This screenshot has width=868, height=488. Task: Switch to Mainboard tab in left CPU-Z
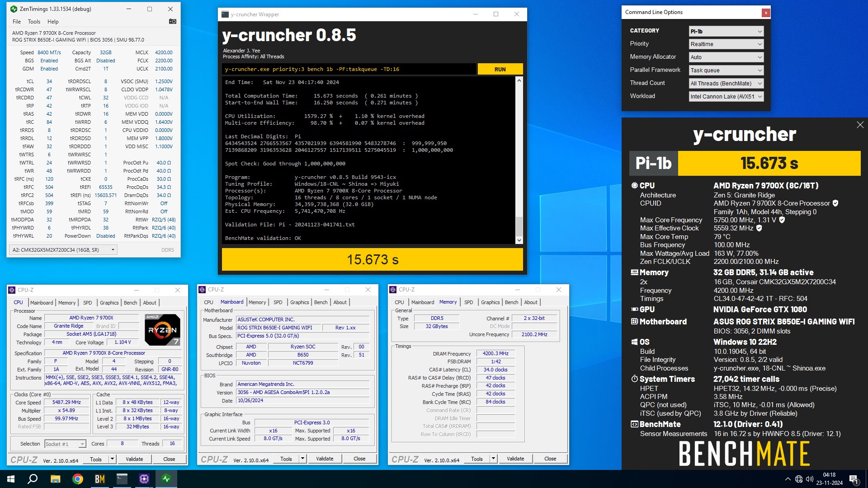point(42,303)
